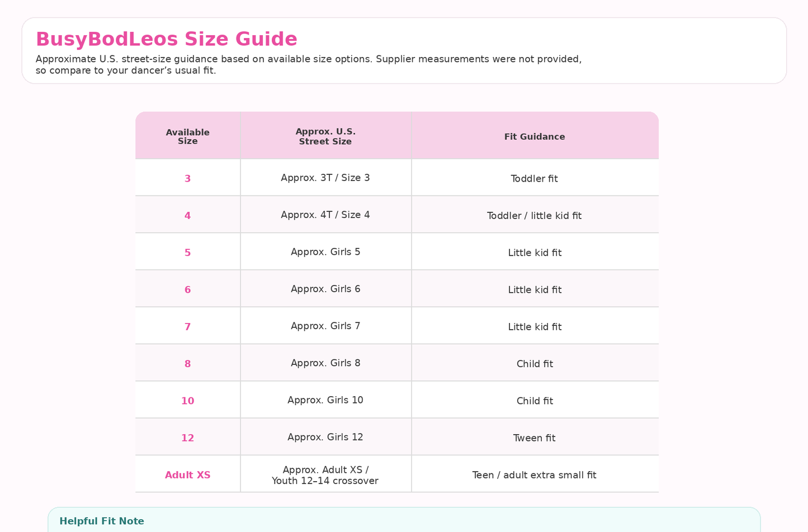Click the Approx. U.S. Street Size header
This screenshot has width=808, height=532.
coord(325,136)
